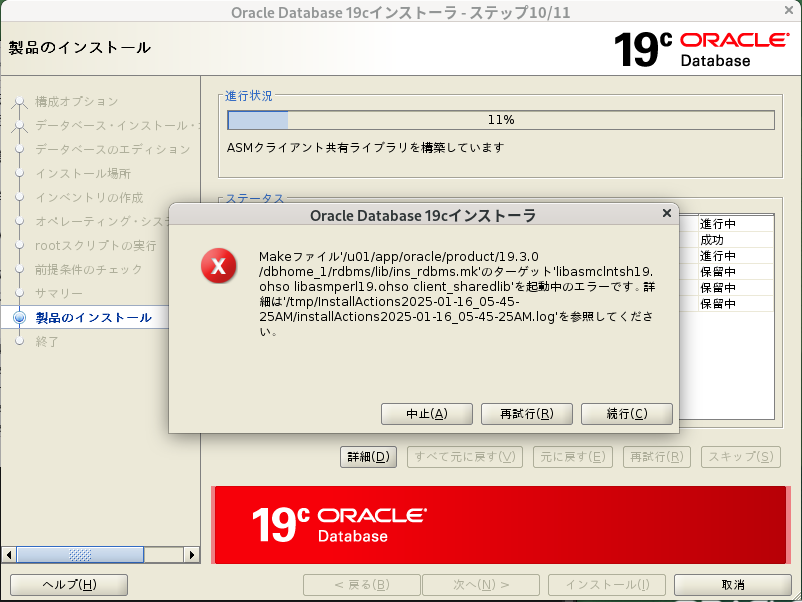Click the 中止(A) abort button
802x602 pixels.
click(427, 414)
